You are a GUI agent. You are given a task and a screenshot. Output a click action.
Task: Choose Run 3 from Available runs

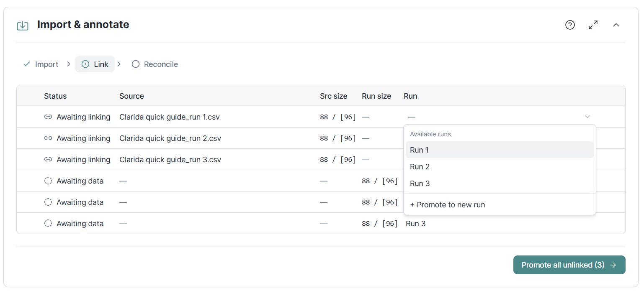click(x=500, y=183)
